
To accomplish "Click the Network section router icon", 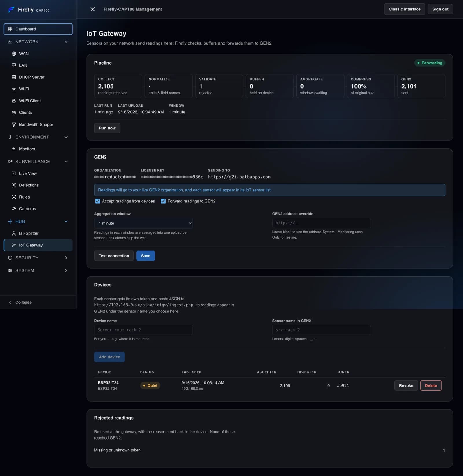I will click(x=10, y=42).
